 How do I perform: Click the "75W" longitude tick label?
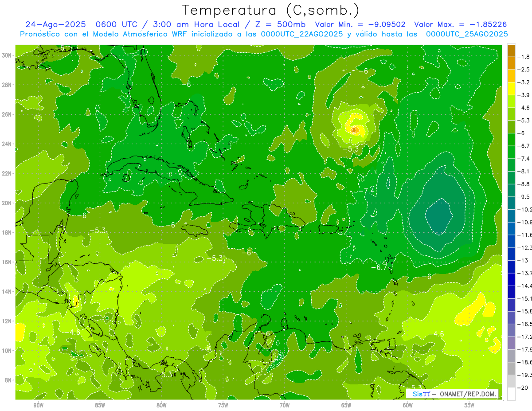[x=223, y=405]
